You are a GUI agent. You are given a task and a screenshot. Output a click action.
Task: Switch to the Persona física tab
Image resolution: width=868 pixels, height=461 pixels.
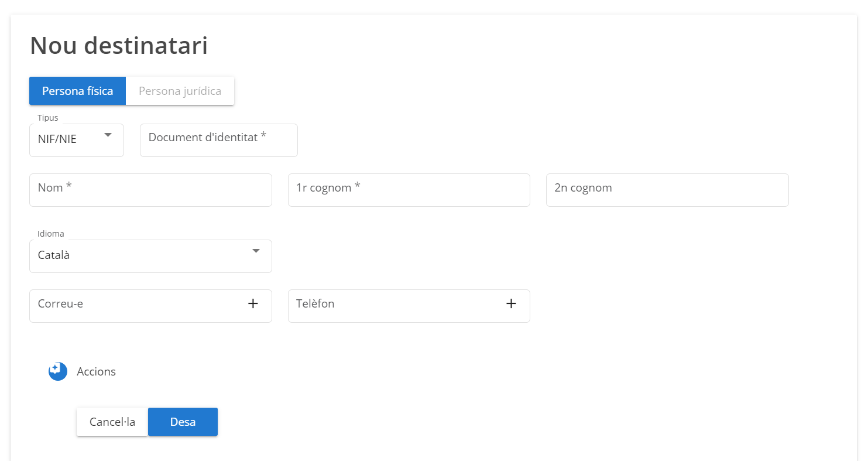[78, 91]
